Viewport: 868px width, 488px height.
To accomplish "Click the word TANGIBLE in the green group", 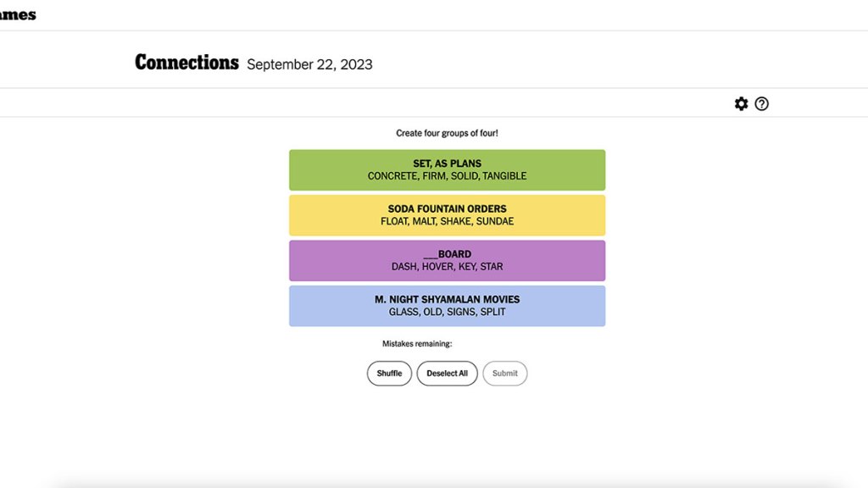I will (x=504, y=176).
